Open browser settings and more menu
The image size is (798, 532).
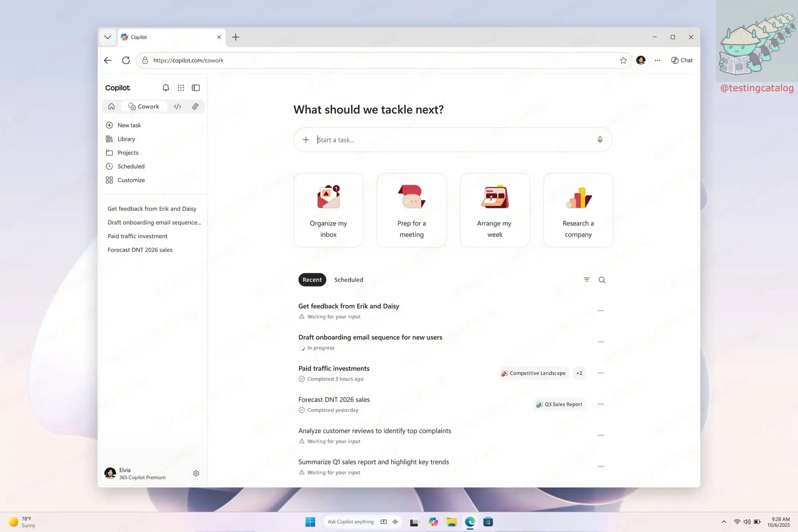click(x=658, y=60)
